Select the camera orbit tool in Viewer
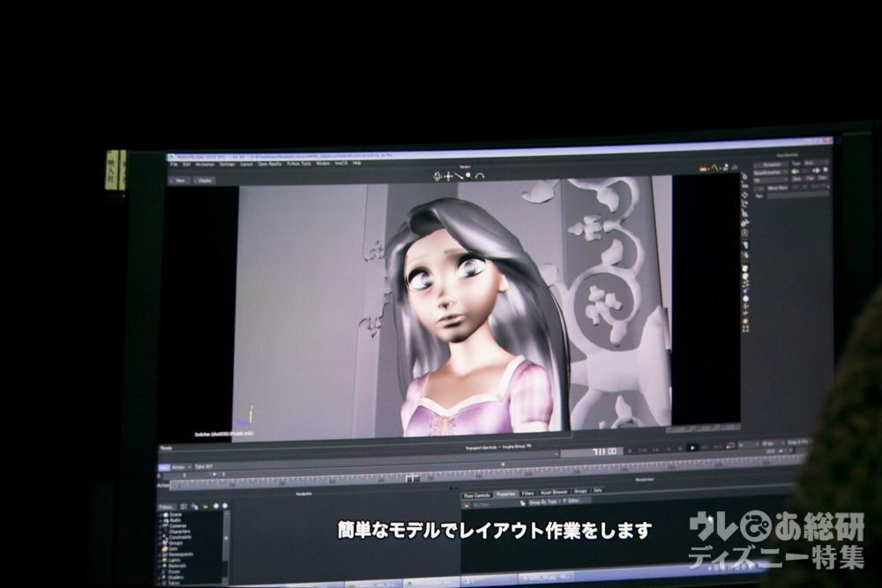The width and height of the screenshot is (882, 588). [437, 176]
